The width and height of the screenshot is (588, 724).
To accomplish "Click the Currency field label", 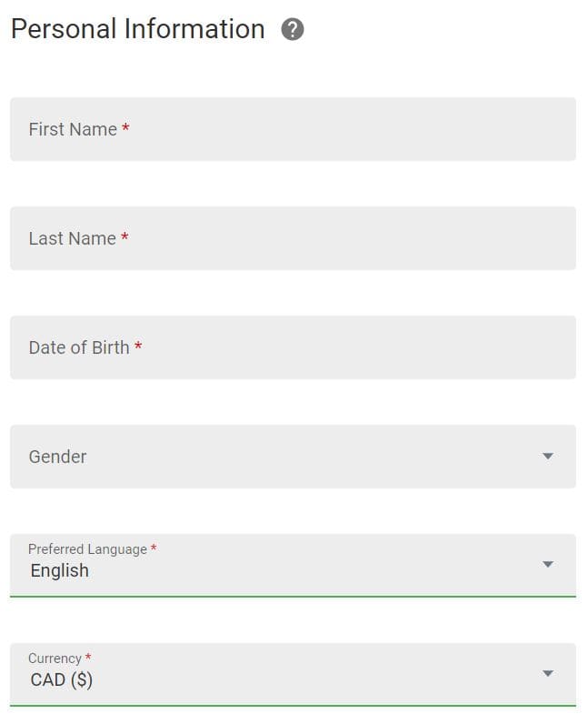I will click(55, 658).
